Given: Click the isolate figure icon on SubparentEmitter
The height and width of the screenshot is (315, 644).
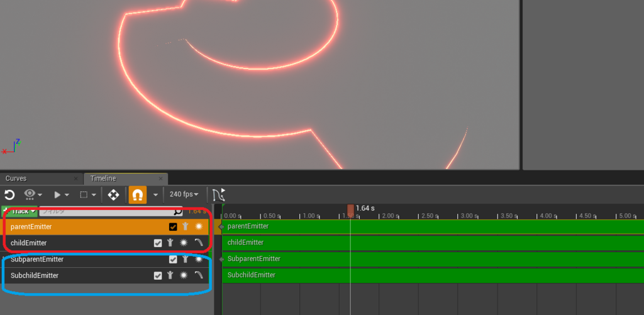Looking at the screenshot, I should (186, 259).
